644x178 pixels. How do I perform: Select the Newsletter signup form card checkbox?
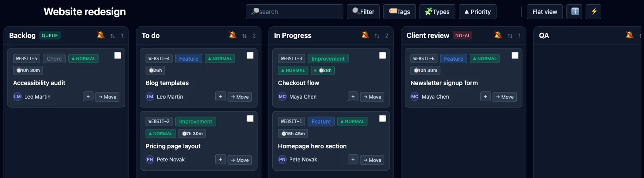coord(515,55)
